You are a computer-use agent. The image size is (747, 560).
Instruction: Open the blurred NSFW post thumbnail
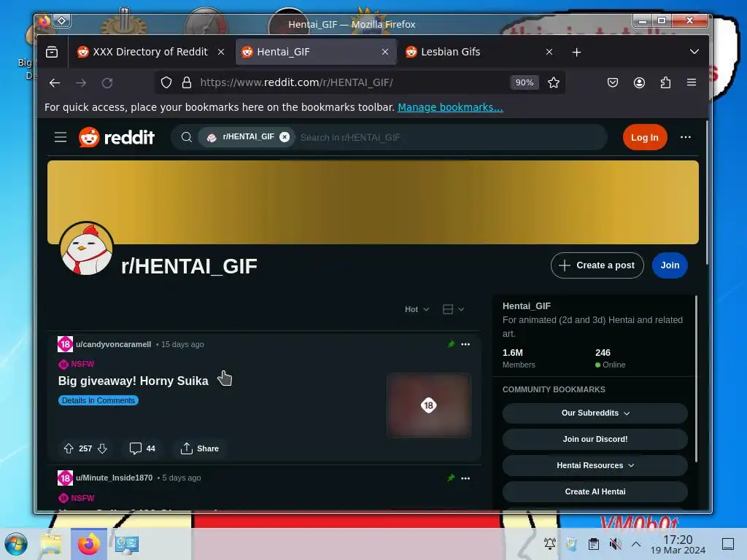(429, 405)
